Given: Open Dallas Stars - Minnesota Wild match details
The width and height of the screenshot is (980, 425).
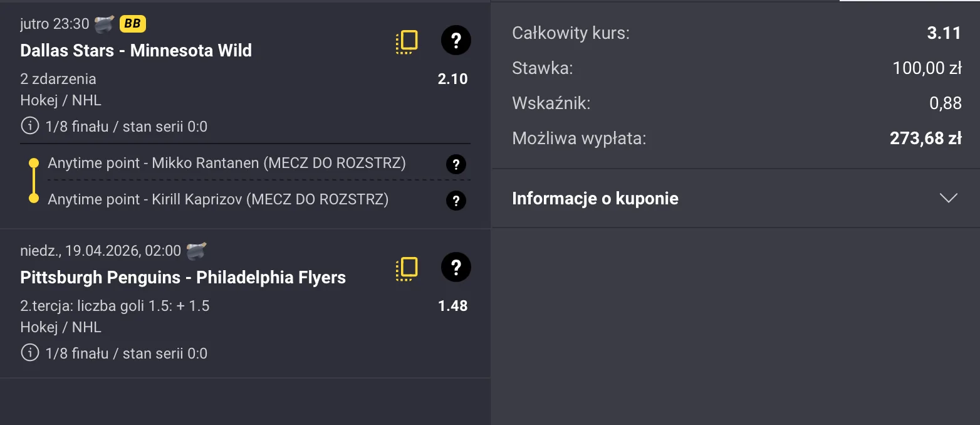Looking at the screenshot, I should point(135,51).
